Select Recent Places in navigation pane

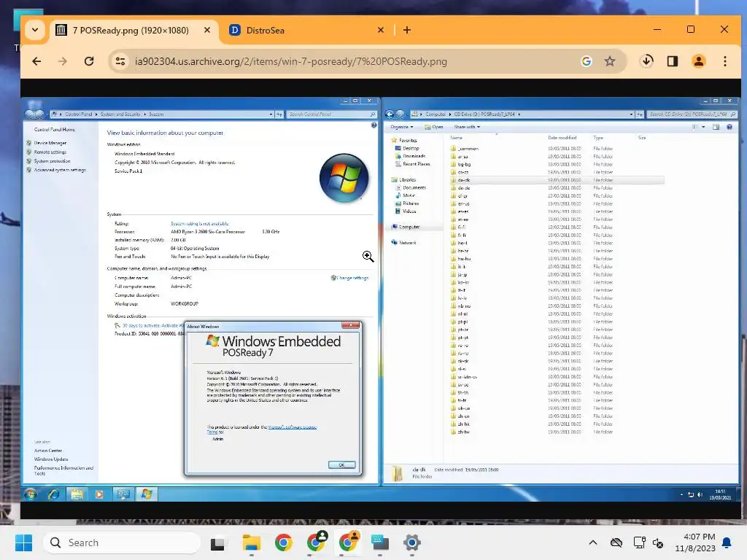click(416, 164)
